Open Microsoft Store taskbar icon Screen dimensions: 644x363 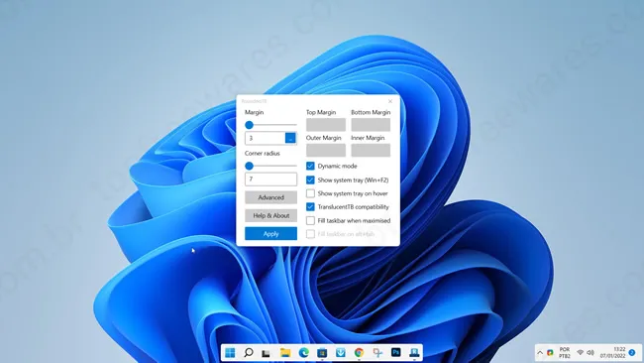coord(322,353)
